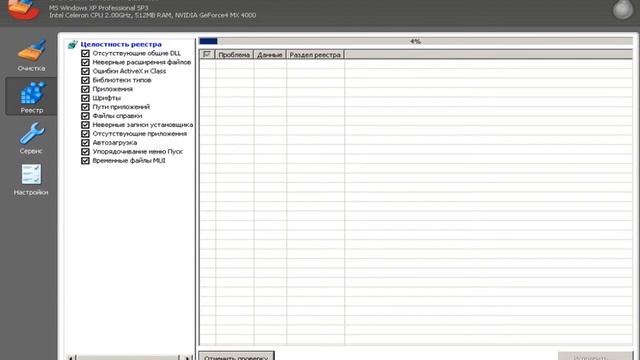This screenshot has height=360, width=640.
Task: Click the left arrow of horizontal scrollbar
Action: [x=71, y=358]
